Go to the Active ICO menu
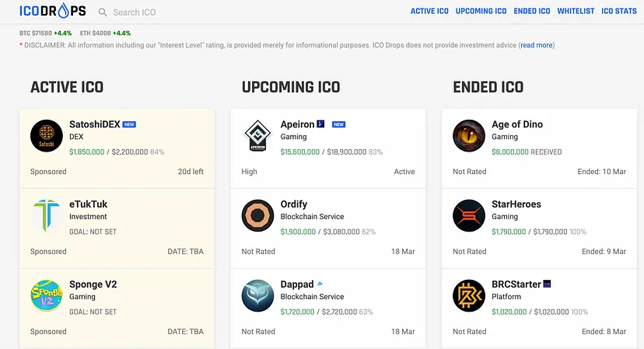 [429, 12]
